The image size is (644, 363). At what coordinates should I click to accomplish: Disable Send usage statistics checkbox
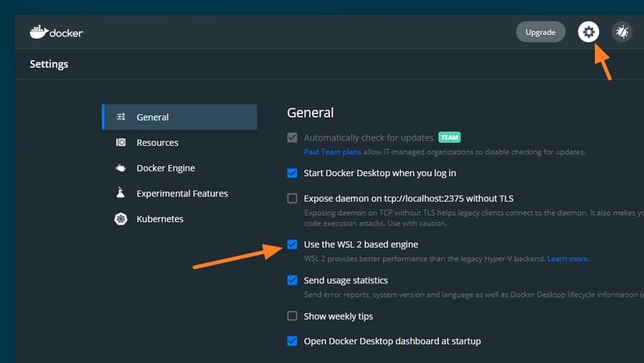coord(292,280)
